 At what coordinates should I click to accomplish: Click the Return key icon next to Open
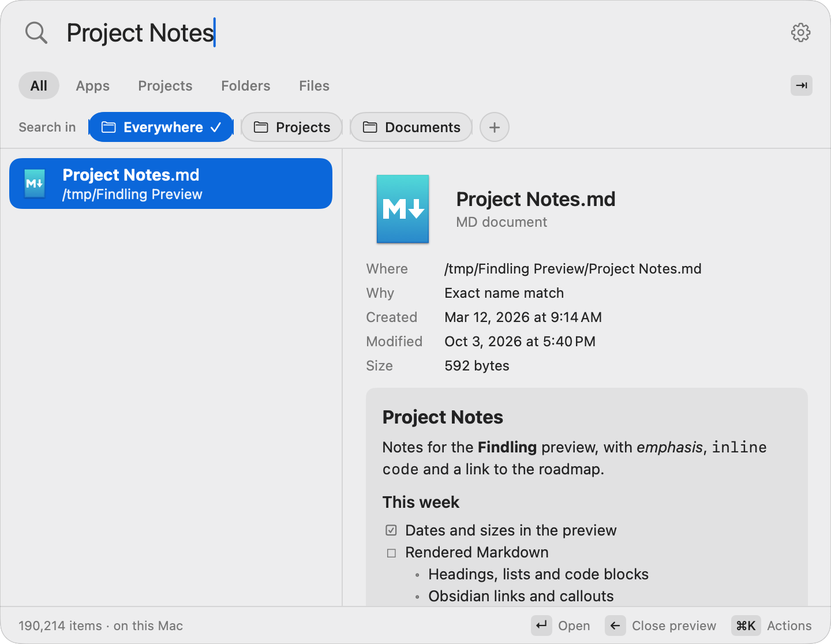click(541, 626)
